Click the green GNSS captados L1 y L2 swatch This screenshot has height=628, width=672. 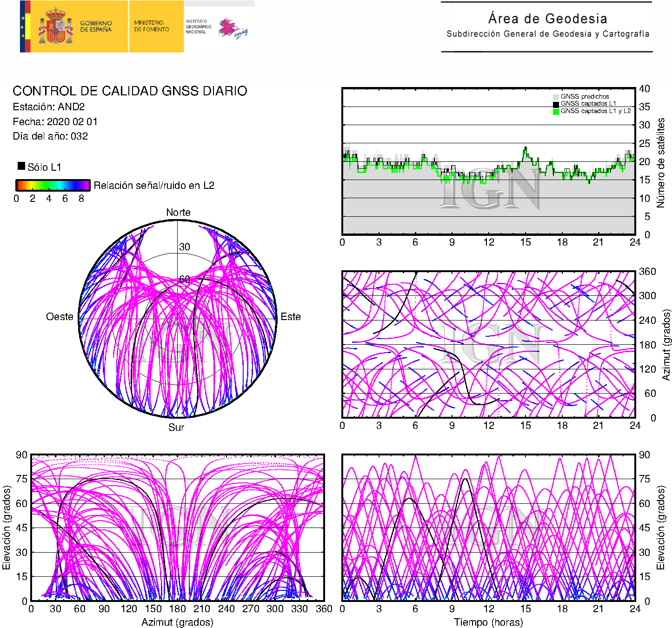(556, 112)
